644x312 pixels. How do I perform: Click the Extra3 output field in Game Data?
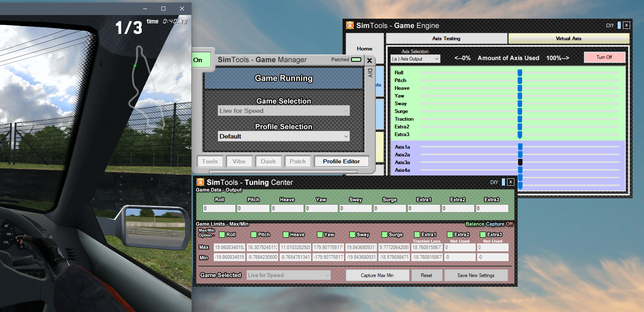point(492,208)
